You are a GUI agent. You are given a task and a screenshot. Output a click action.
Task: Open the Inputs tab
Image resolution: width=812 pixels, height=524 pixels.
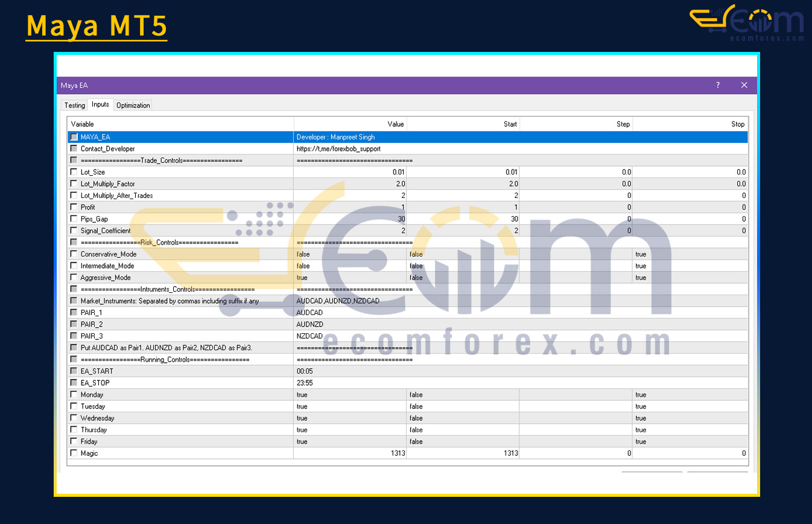click(100, 104)
